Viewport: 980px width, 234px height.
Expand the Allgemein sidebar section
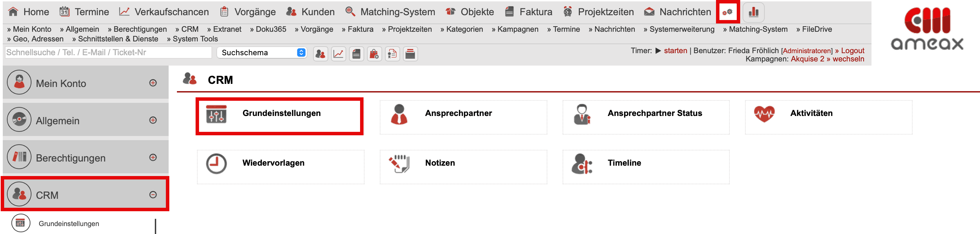point(153,120)
